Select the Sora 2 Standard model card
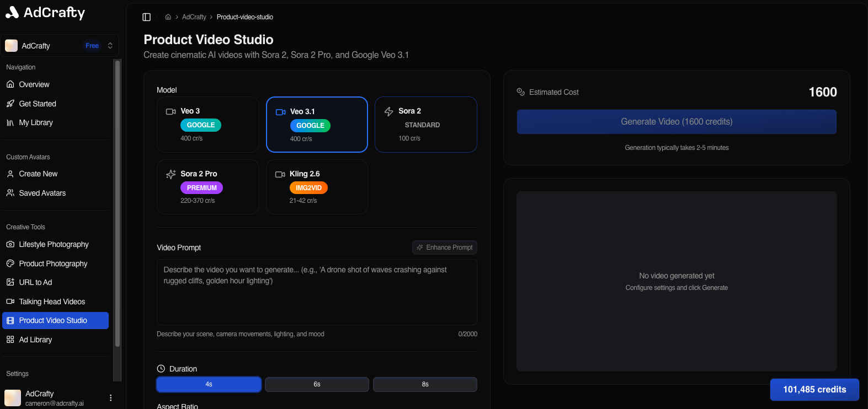 [426, 125]
